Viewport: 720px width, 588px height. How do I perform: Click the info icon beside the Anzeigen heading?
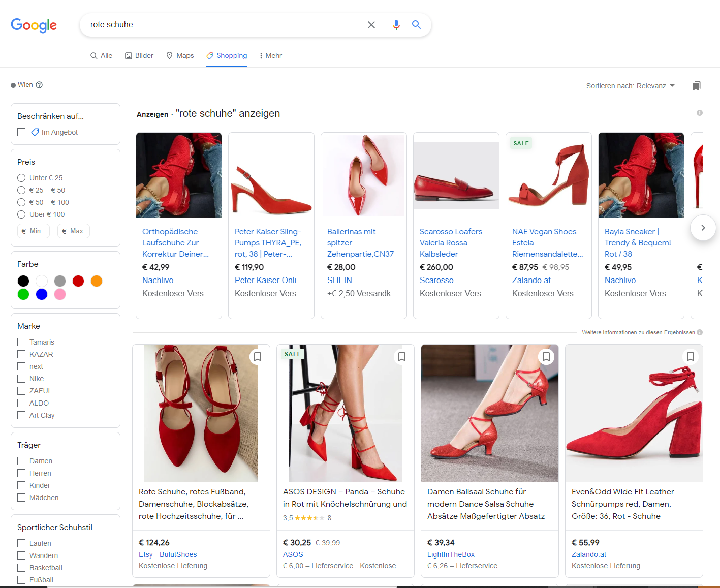point(700,113)
